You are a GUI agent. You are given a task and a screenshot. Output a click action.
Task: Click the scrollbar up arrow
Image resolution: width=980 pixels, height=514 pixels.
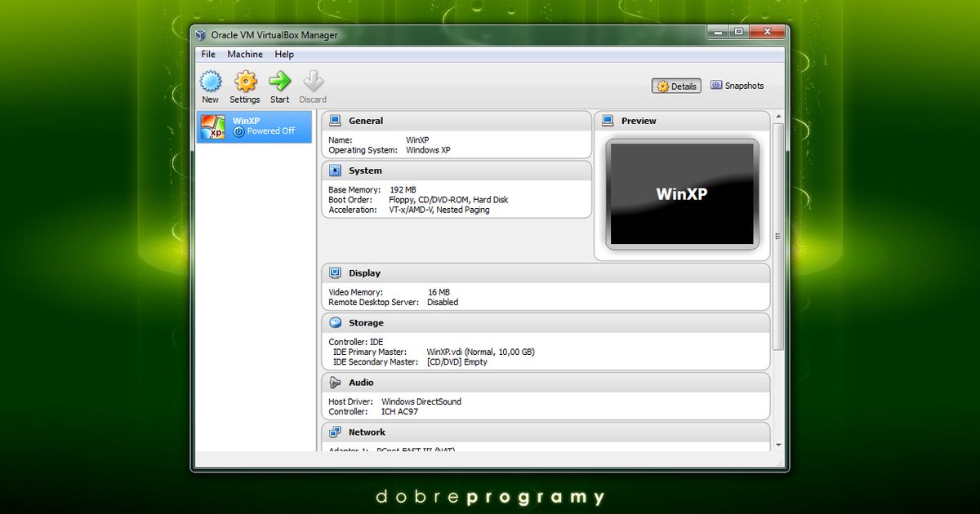778,116
